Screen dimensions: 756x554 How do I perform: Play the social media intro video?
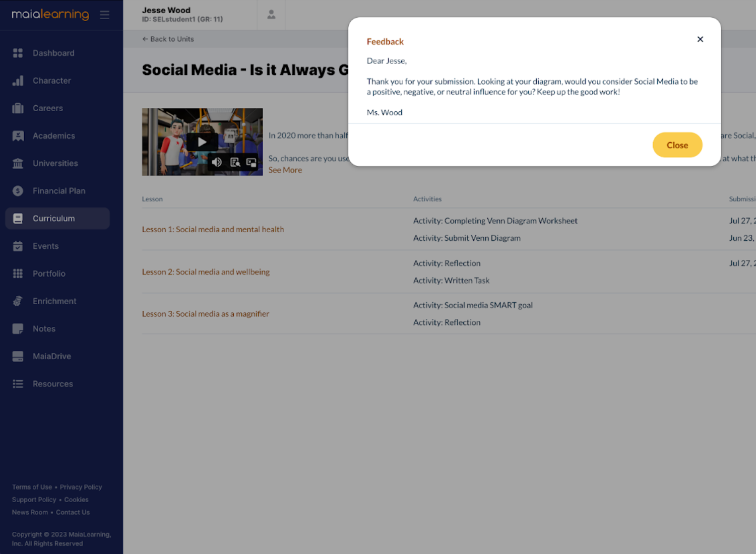[202, 142]
